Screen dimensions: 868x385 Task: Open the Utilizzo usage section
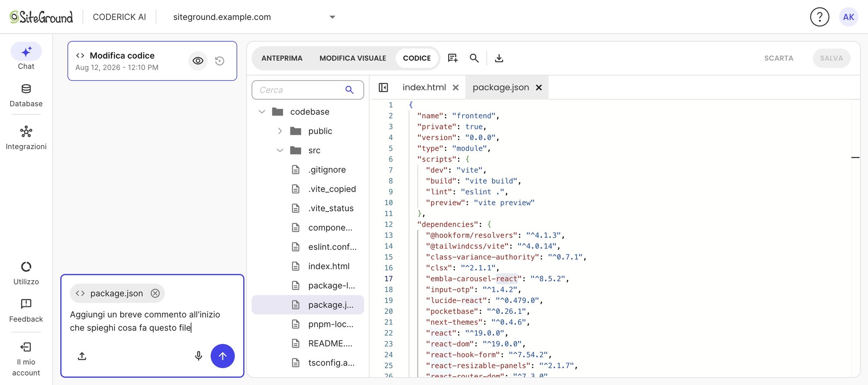pos(26,274)
